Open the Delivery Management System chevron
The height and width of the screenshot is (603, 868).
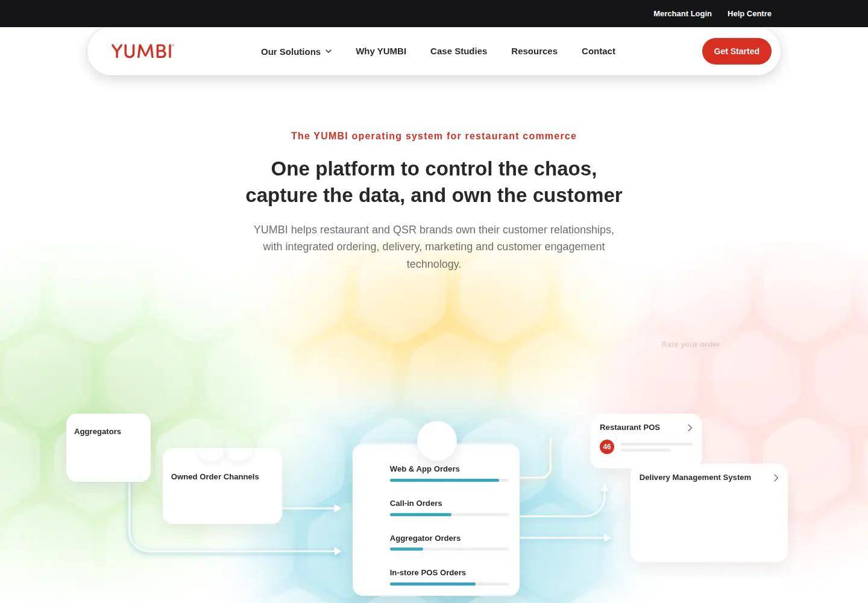776,478
